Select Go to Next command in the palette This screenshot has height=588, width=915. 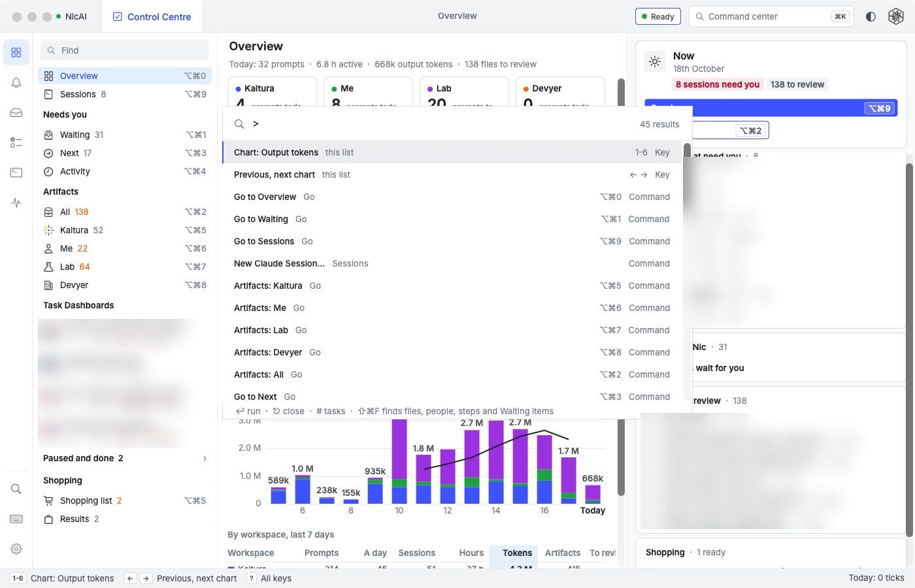(452, 397)
